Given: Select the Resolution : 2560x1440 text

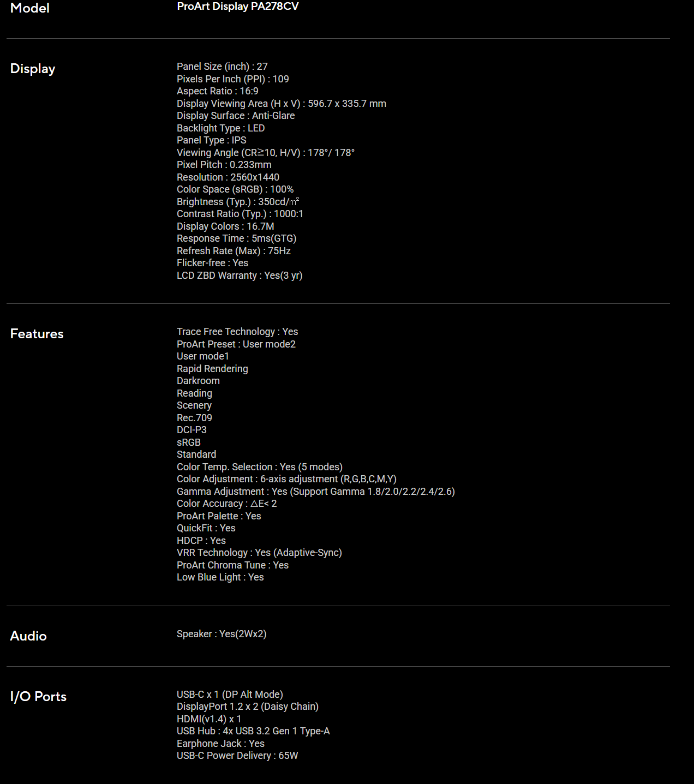Looking at the screenshot, I should 228,177.
